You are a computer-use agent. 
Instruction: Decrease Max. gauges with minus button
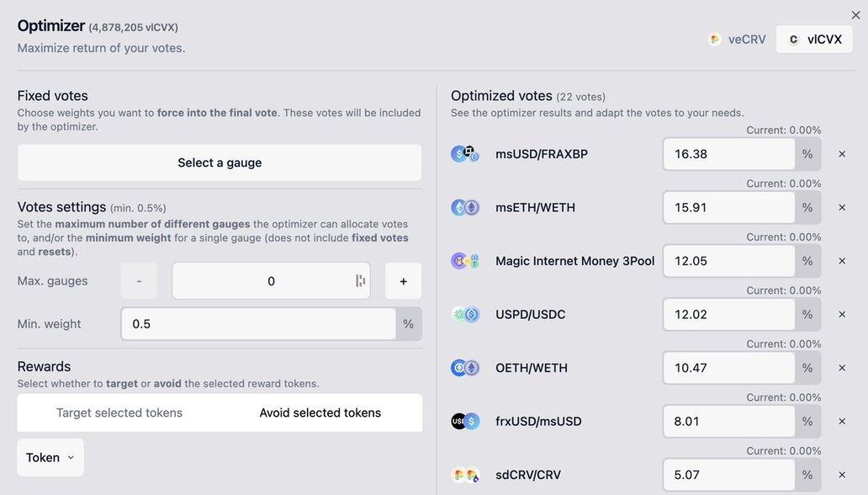coord(139,281)
